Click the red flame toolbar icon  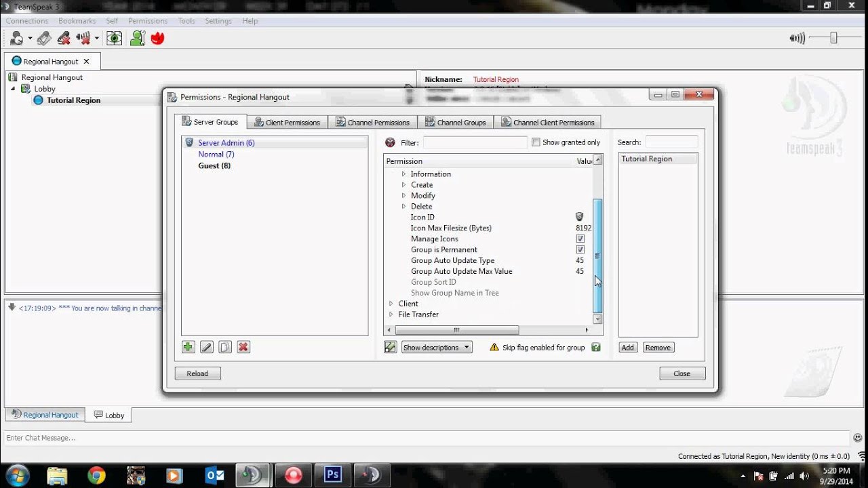(157, 37)
